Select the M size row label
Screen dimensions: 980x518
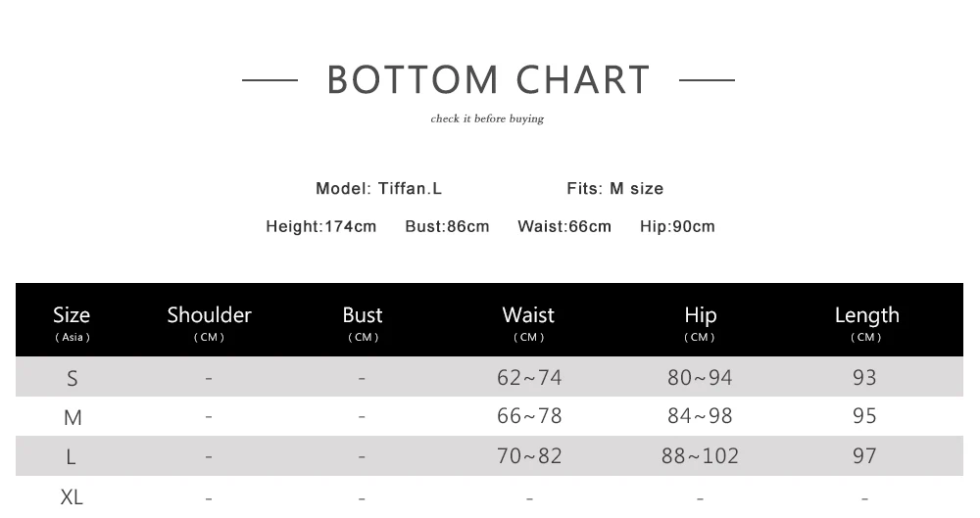[x=73, y=418]
